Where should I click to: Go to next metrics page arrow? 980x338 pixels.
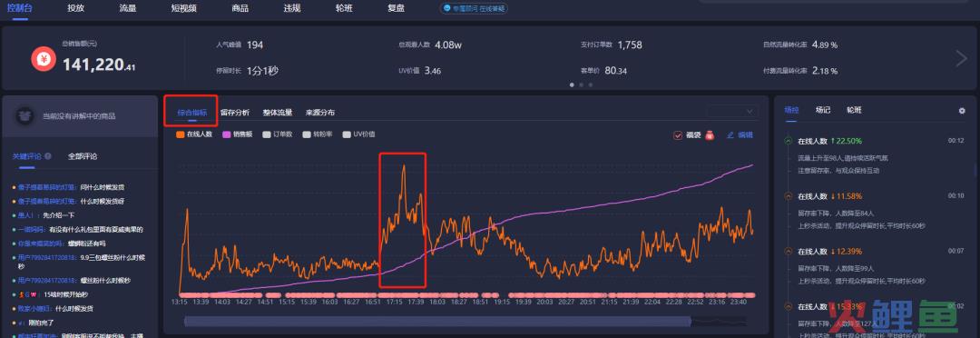click(961, 58)
